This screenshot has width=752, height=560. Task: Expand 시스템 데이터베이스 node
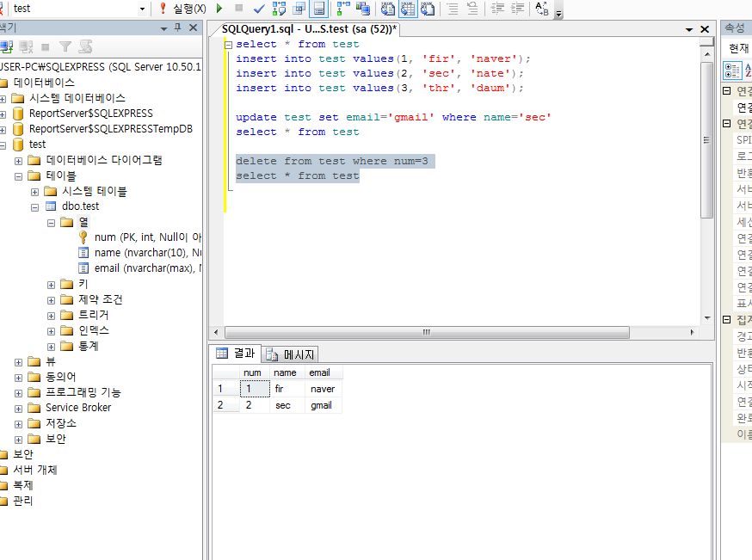point(3,99)
